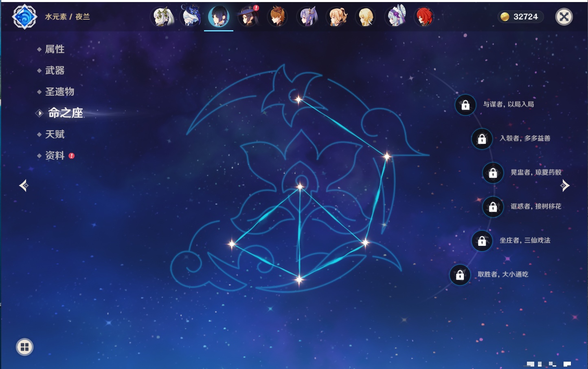This screenshot has height=369, width=588.
Task: Click the lock icon beside 诓惑者, 接树移花
Action: [493, 207]
